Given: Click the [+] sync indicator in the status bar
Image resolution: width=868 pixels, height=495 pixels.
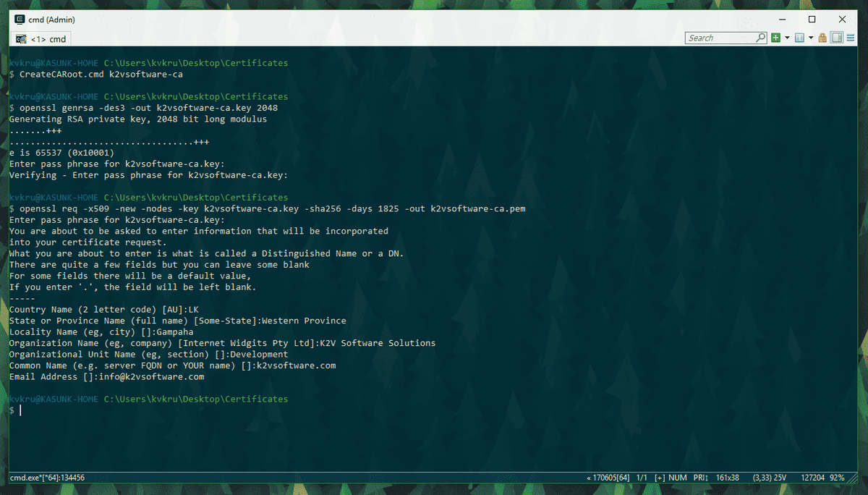Looking at the screenshot, I should click(x=660, y=478).
